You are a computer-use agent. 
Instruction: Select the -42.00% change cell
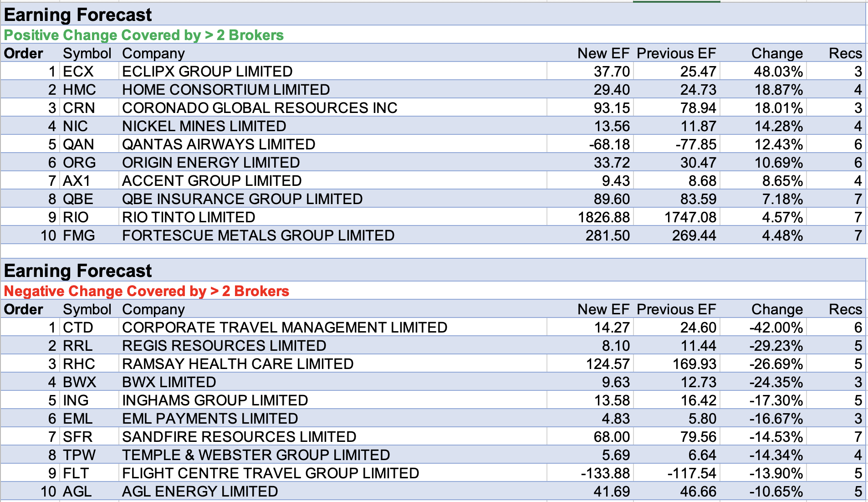coord(776,328)
